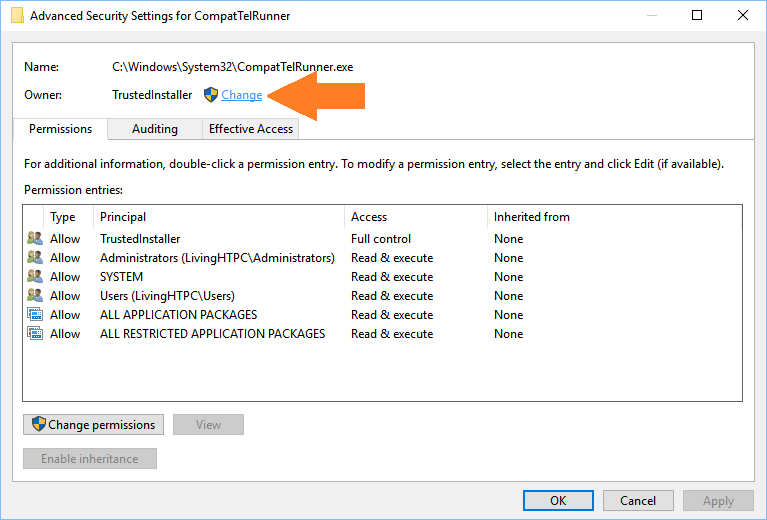Open the Auditing tab
The image size is (767, 520).
click(155, 129)
